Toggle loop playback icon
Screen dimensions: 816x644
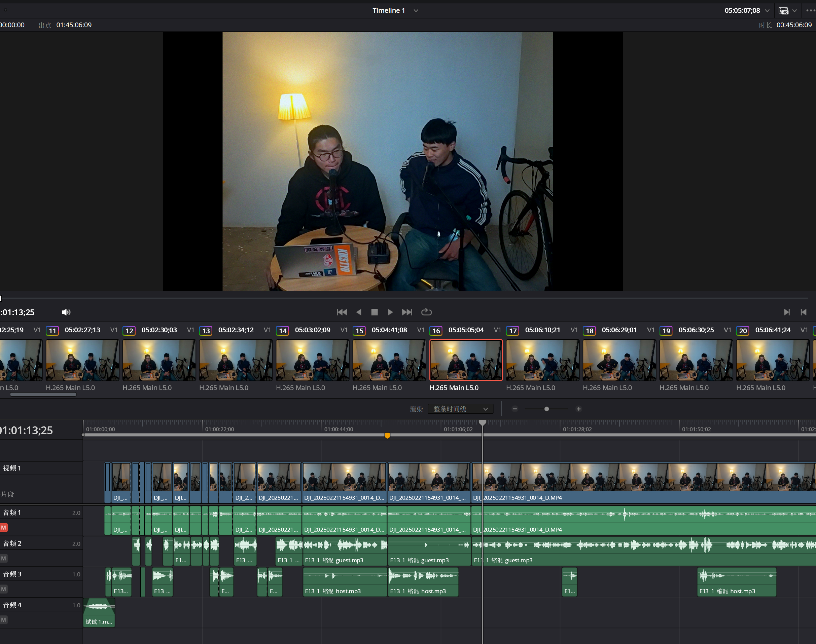pyautogui.click(x=426, y=312)
